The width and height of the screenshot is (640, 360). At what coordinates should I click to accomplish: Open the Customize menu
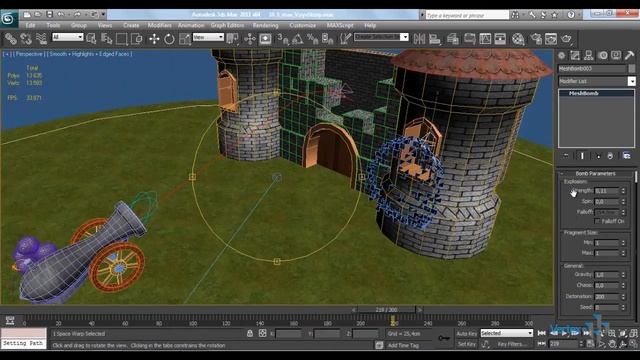coord(302,25)
